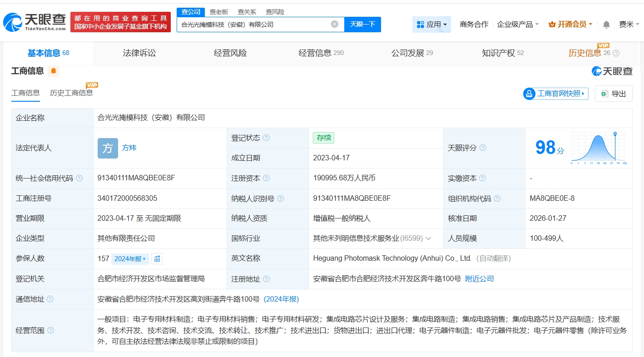Click help icon next to 天眼评分

pyautogui.click(x=483, y=148)
